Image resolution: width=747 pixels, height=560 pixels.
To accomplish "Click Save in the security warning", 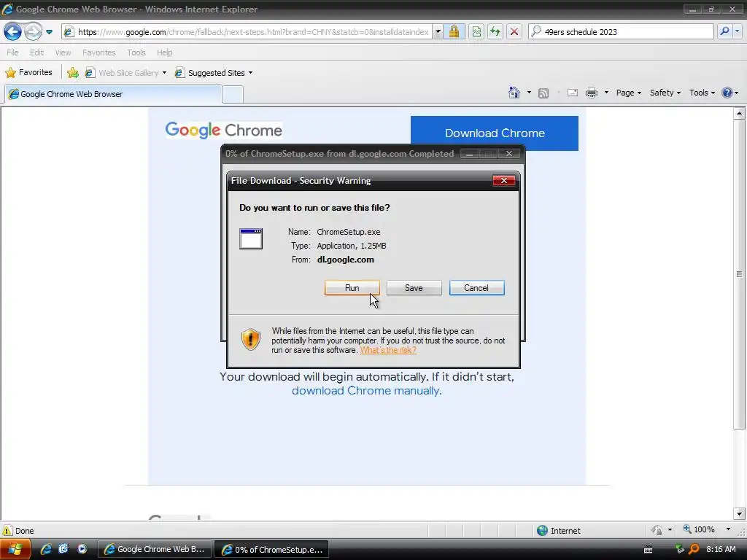I will tap(414, 287).
